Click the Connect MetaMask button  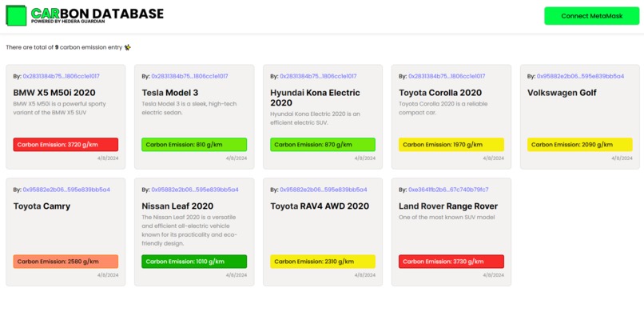(592, 16)
